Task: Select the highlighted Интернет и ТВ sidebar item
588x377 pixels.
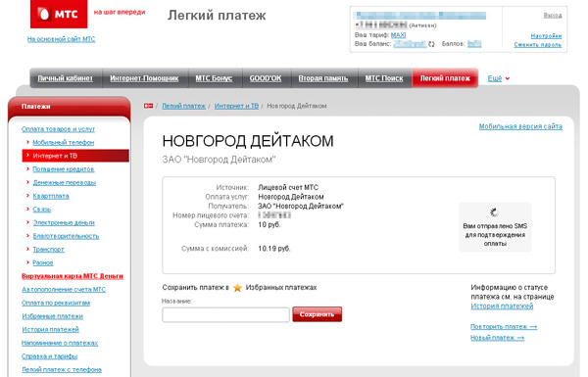Action: (x=75, y=156)
